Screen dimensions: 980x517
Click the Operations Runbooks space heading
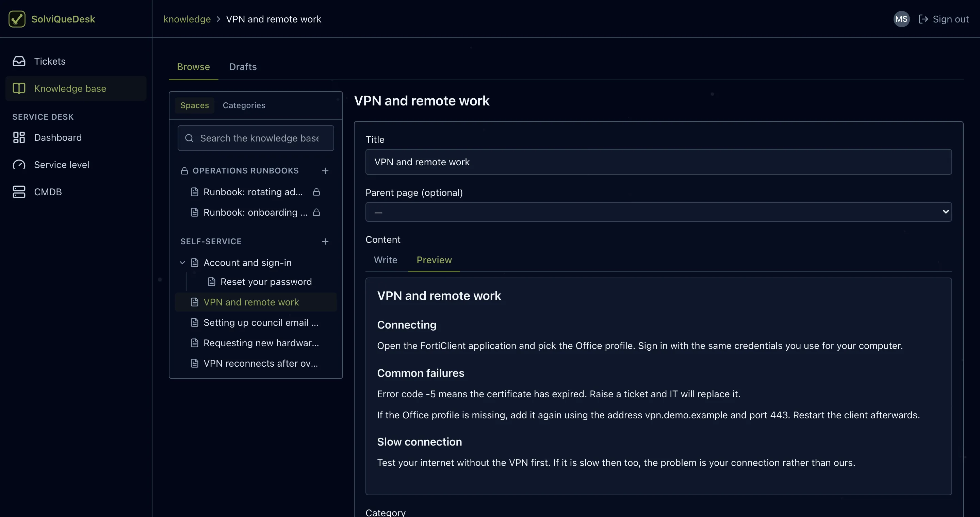[x=245, y=171]
